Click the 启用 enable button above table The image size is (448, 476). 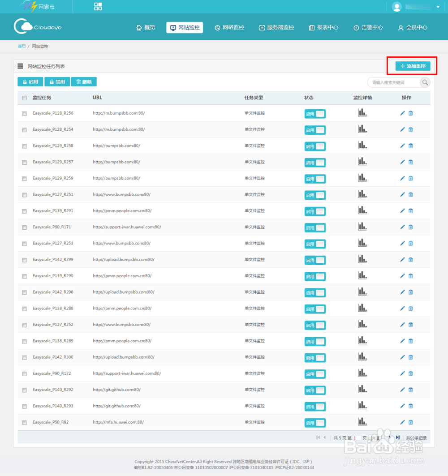click(x=30, y=81)
